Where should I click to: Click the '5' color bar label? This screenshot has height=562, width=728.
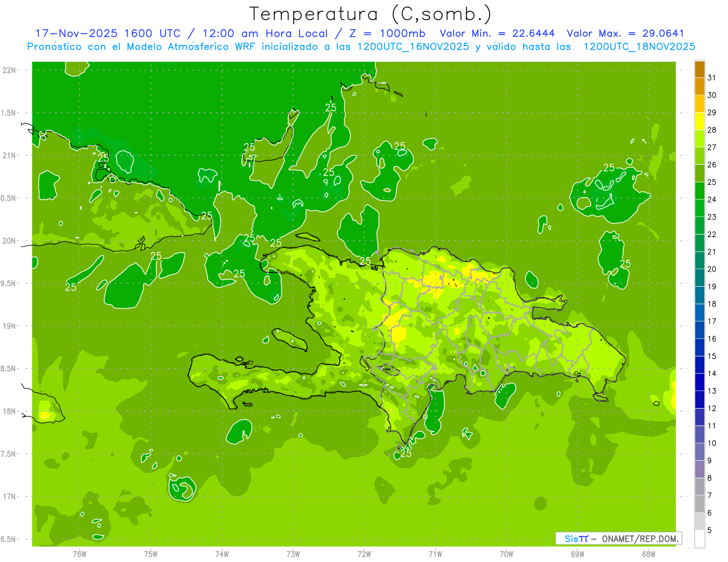(x=709, y=530)
